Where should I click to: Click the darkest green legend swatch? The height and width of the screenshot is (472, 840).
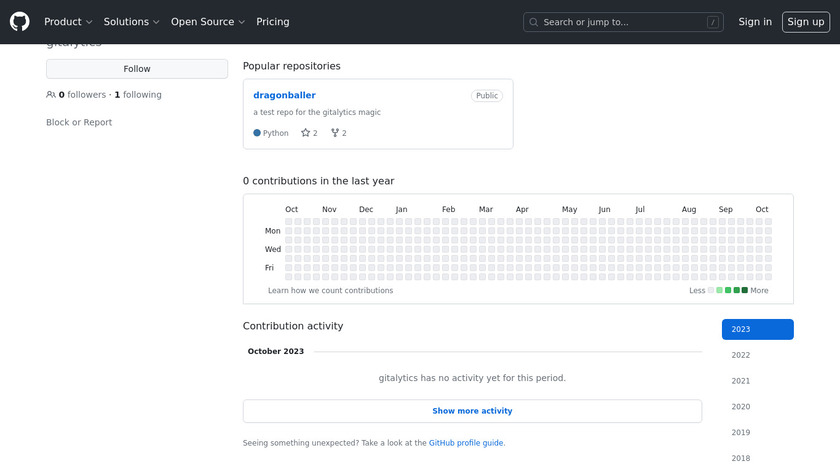coord(745,290)
